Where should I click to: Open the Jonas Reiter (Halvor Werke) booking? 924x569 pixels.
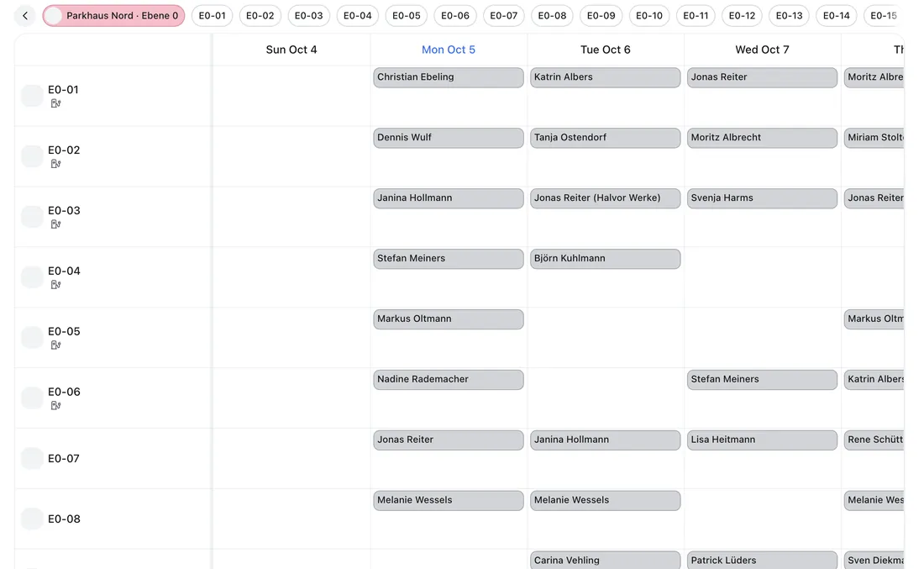[x=605, y=198]
